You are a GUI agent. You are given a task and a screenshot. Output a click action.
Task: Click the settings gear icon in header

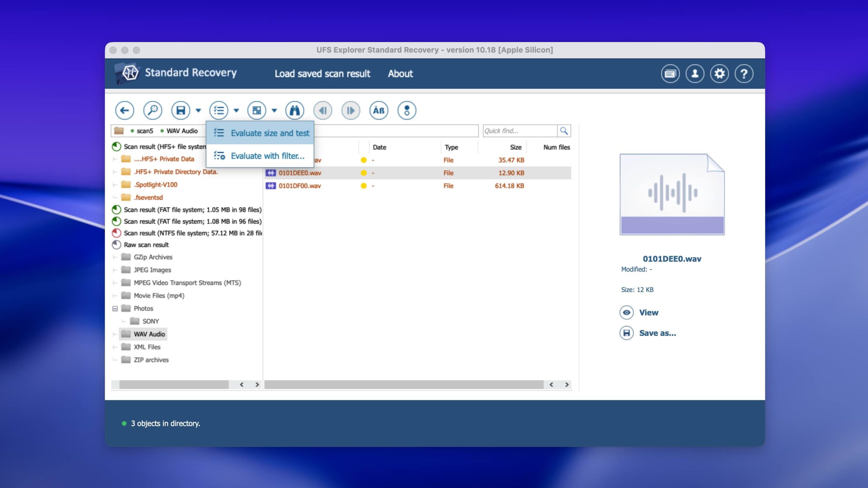(719, 74)
